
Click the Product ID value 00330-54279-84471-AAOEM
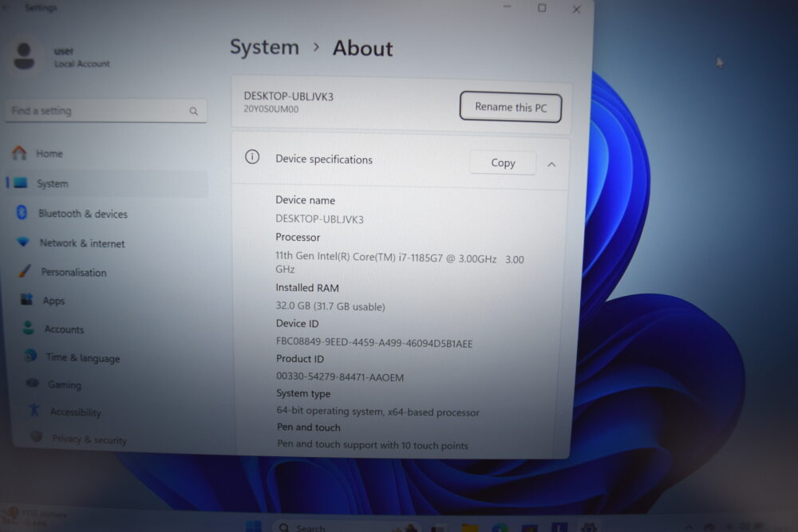340,377
